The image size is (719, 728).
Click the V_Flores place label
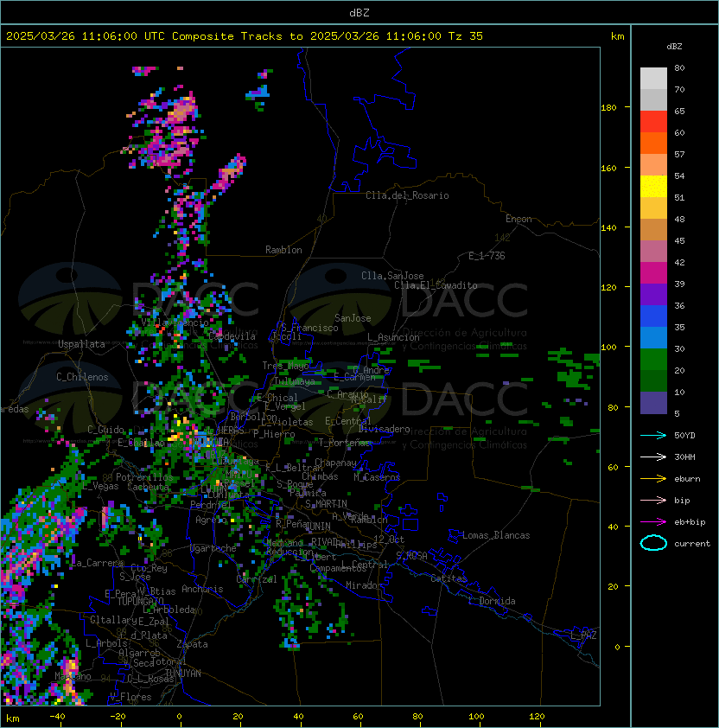click(x=130, y=697)
